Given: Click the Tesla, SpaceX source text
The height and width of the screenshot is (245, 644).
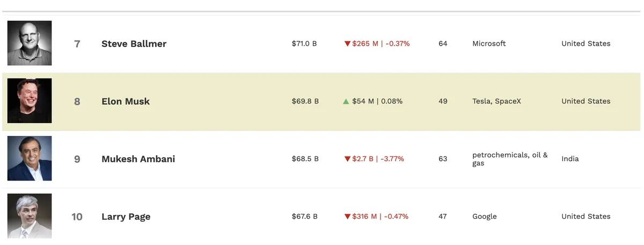Looking at the screenshot, I should tap(496, 101).
